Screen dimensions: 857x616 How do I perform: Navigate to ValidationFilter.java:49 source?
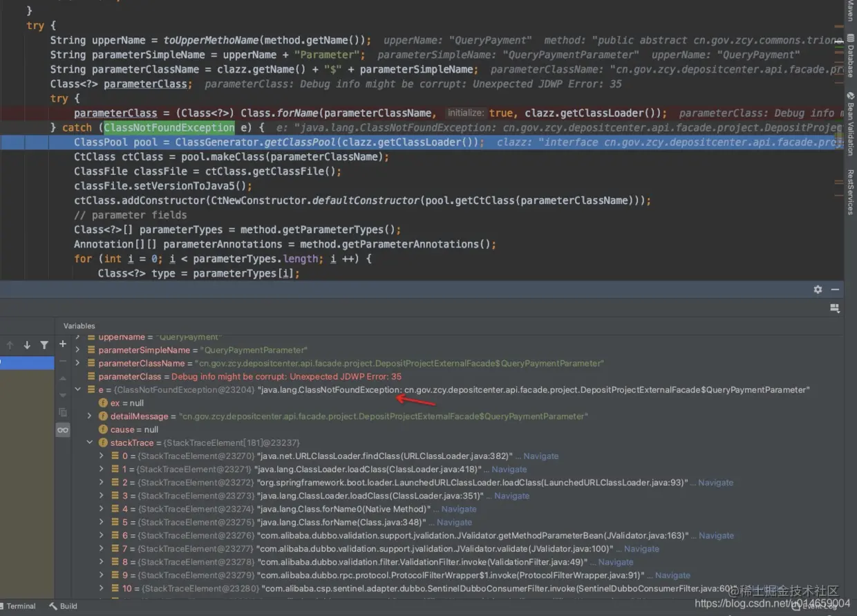(616, 562)
